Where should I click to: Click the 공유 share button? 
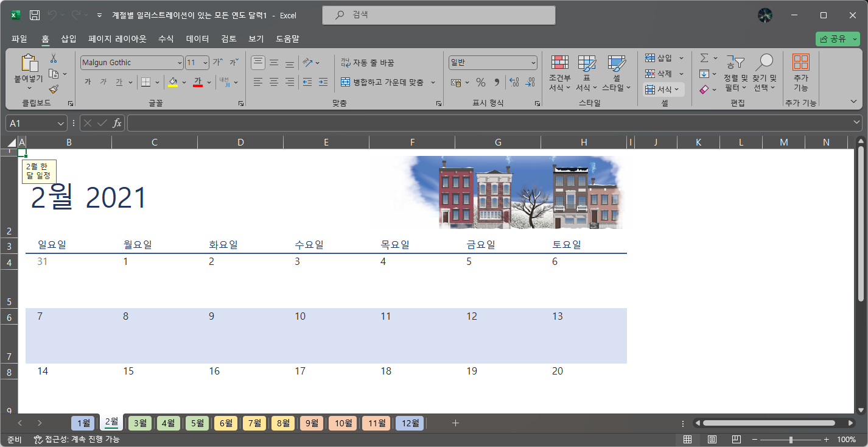click(838, 38)
